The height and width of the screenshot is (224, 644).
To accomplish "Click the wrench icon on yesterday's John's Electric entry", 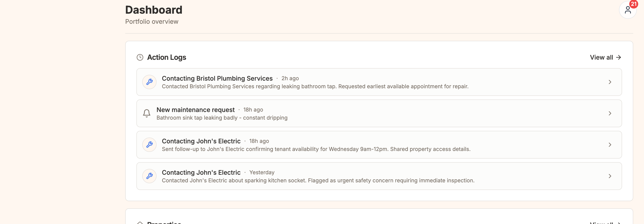I will (x=149, y=176).
